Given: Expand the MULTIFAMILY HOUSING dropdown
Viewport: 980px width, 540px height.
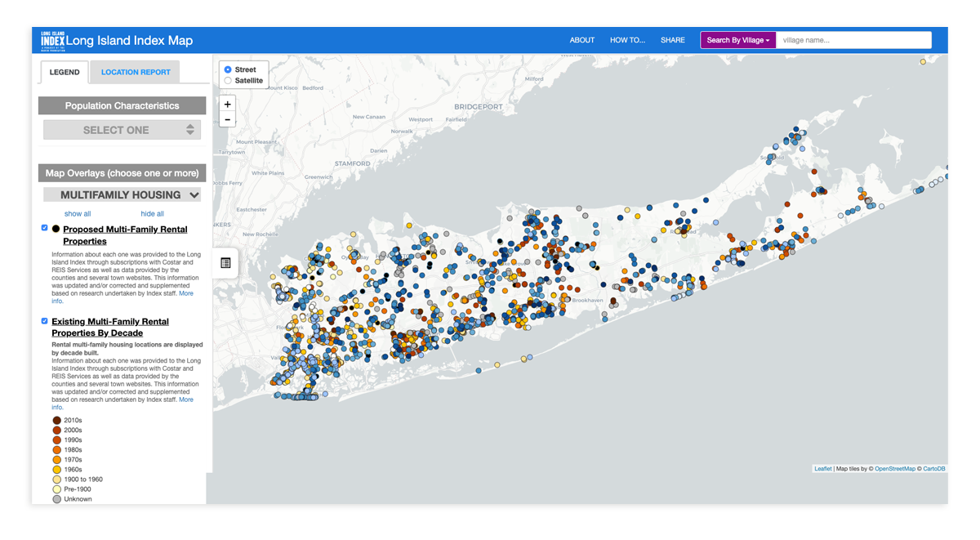Looking at the screenshot, I should (x=122, y=195).
